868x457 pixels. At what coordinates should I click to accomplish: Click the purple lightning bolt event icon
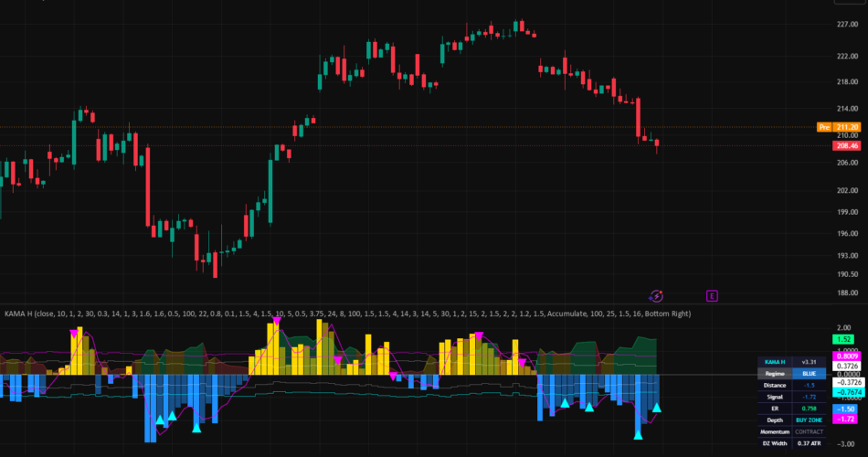[656, 296]
